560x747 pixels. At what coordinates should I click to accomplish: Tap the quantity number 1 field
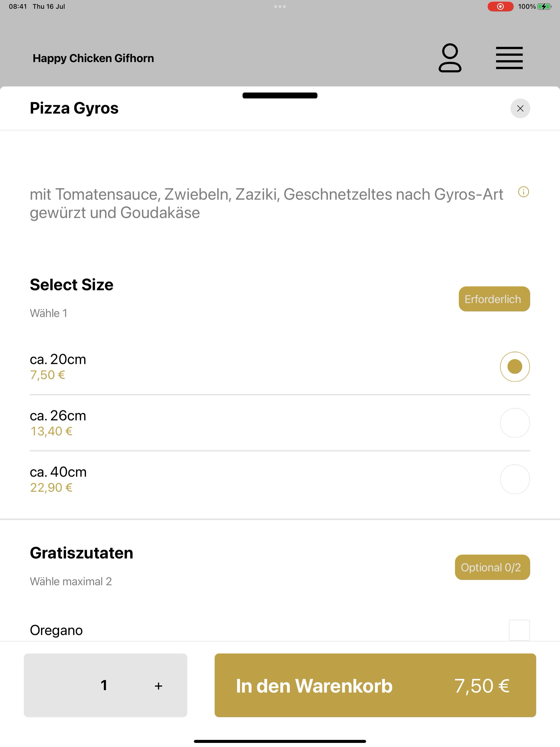[104, 685]
